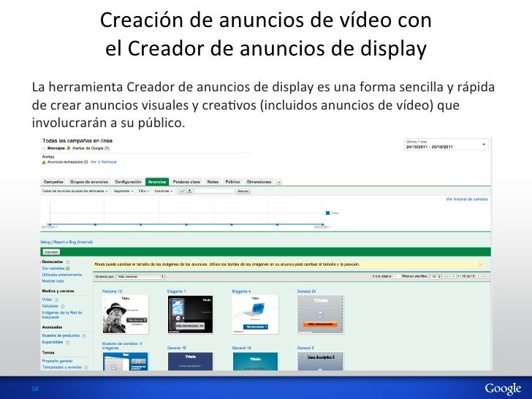Viewport: 532px width, 399px height.
Task: Click the Clics legend square in chart
Action: coord(327,213)
